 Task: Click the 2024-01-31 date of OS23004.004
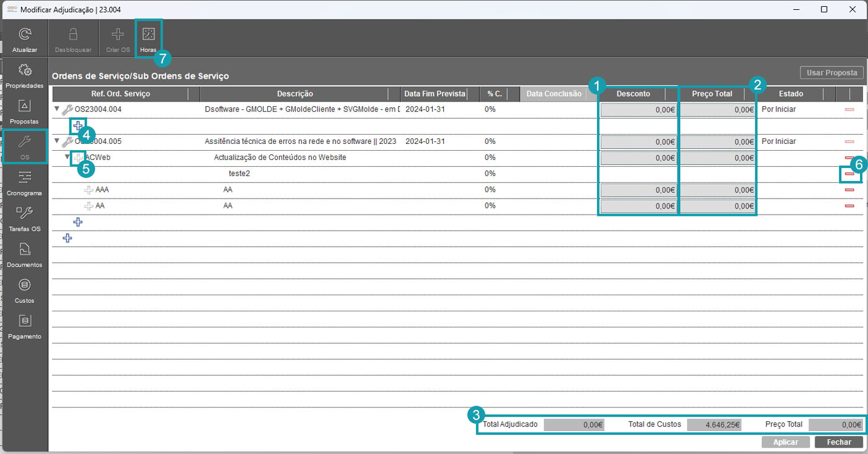[x=425, y=109]
